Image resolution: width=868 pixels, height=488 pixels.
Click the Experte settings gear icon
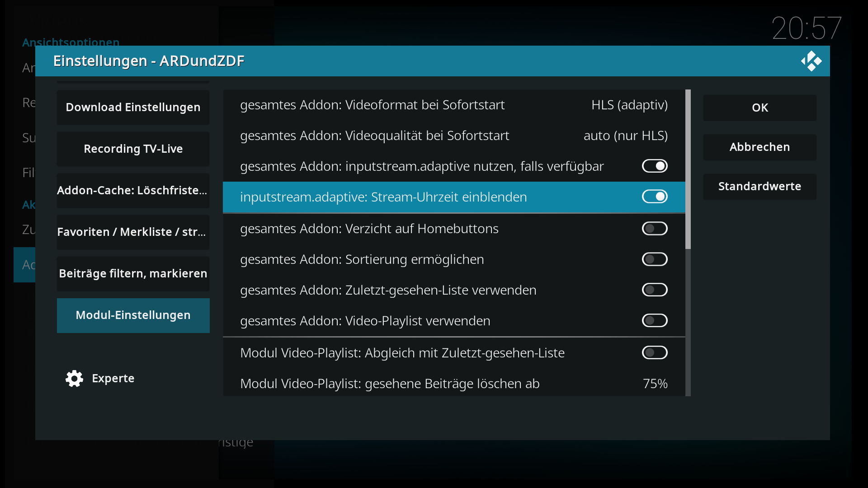point(74,379)
